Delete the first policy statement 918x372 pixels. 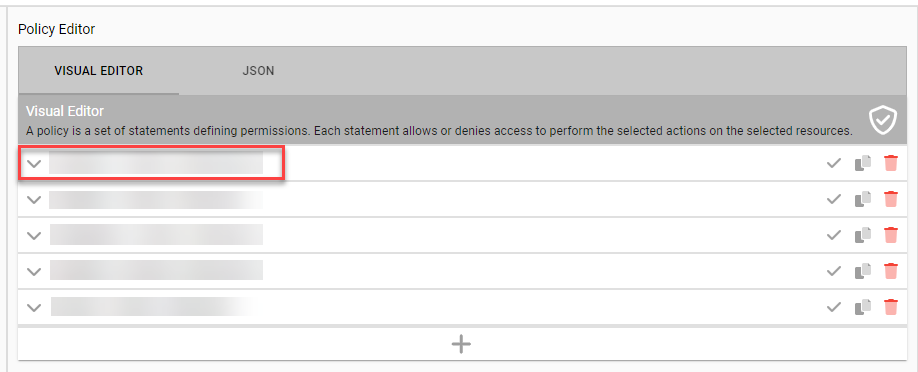coord(890,163)
